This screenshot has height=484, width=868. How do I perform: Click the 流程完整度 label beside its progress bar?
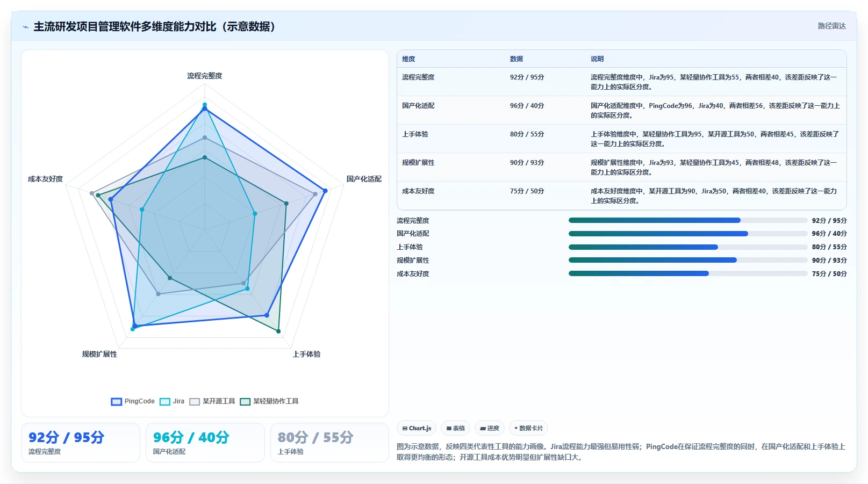[413, 221]
